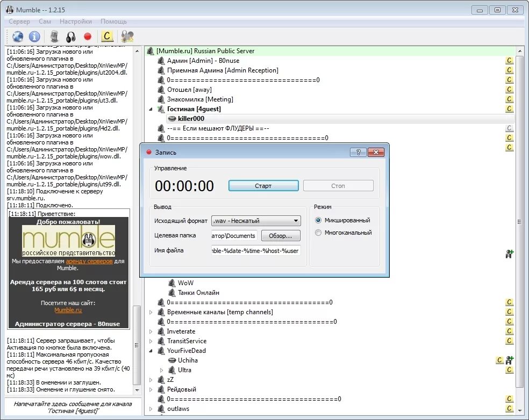Click the Имя файла text field
Viewport: 529px width, 420px height.
[256, 250]
